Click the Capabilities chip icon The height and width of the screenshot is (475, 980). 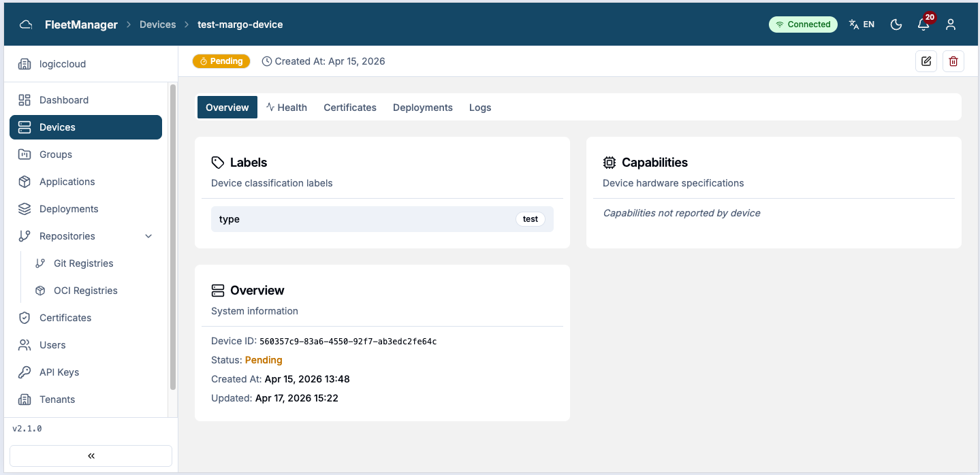point(610,163)
